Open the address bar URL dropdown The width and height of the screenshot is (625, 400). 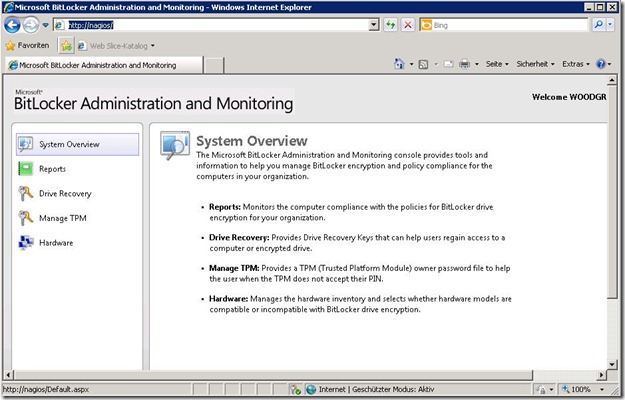click(373, 23)
